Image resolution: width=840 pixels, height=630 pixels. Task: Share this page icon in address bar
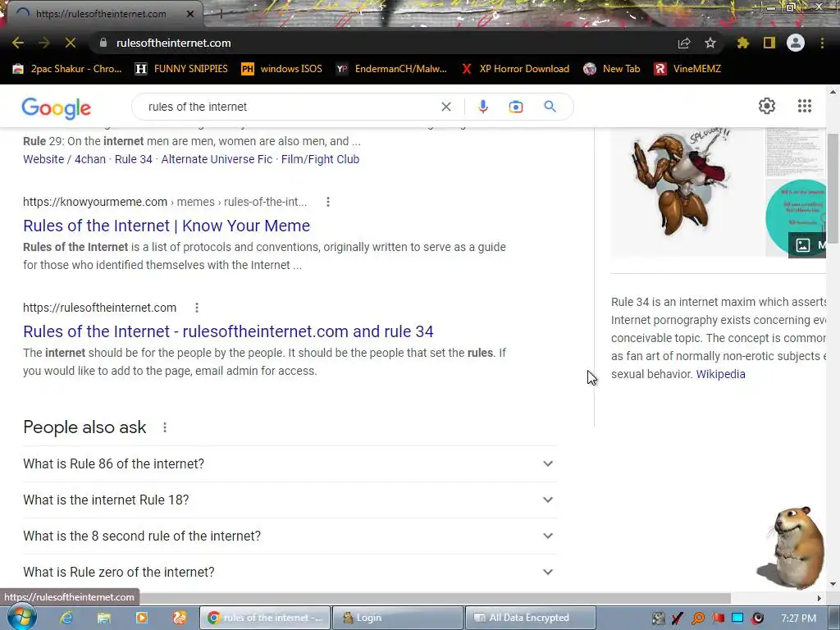(684, 43)
